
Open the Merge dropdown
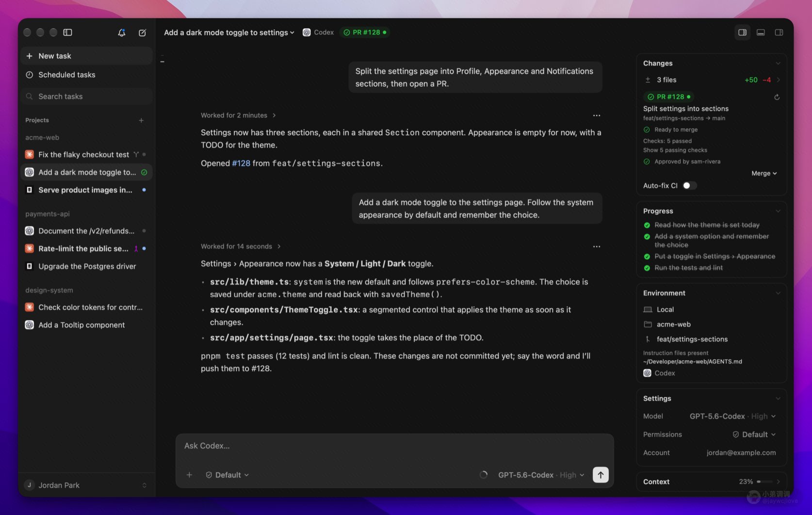(x=764, y=173)
